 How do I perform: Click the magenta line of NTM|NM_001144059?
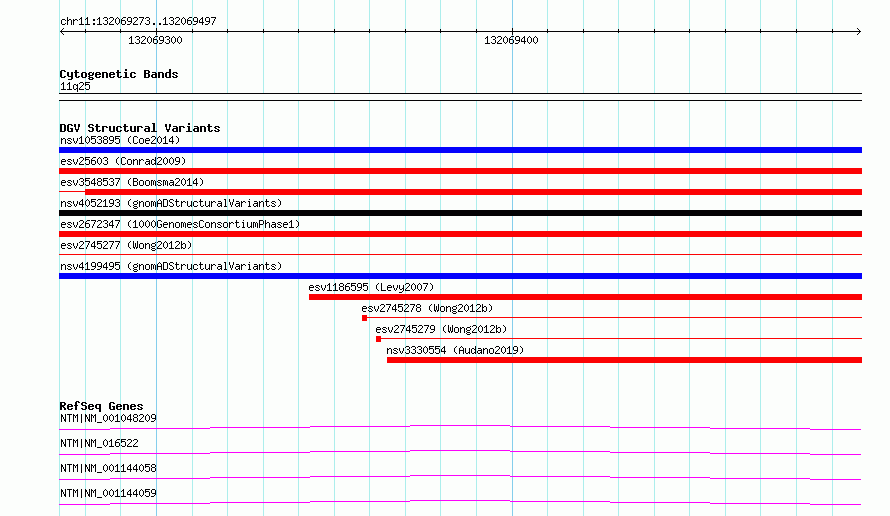460,502
